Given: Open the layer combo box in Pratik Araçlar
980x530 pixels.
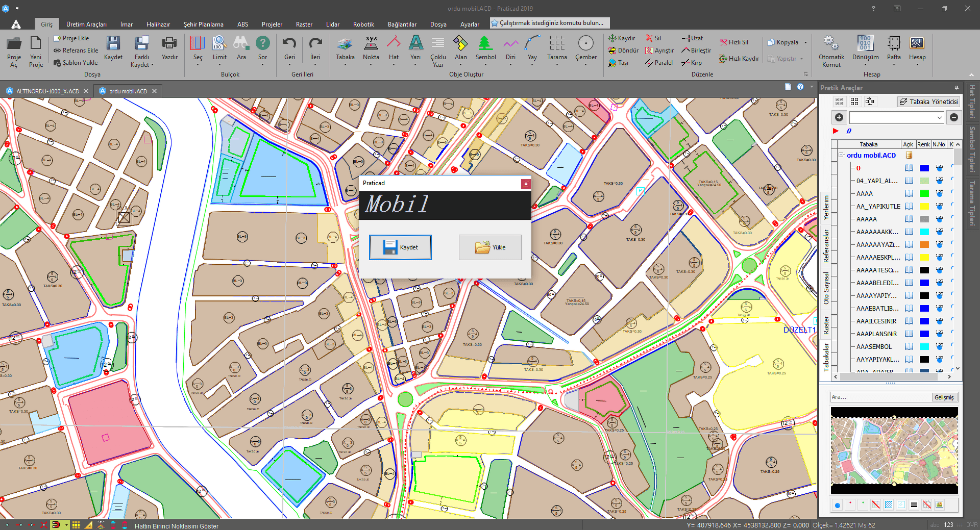Looking at the screenshot, I should (939, 118).
